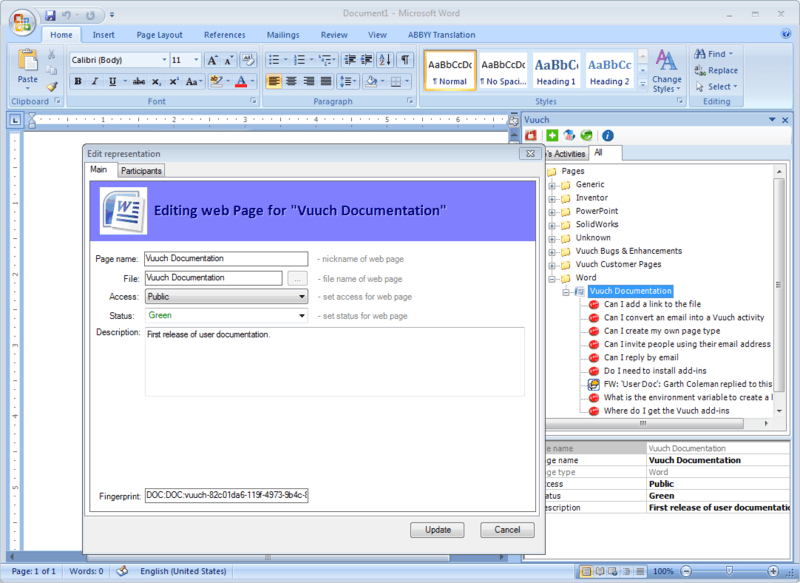Toggle Strikethrough formatting
The width and height of the screenshot is (800, 583).
(x=138, y=81)
